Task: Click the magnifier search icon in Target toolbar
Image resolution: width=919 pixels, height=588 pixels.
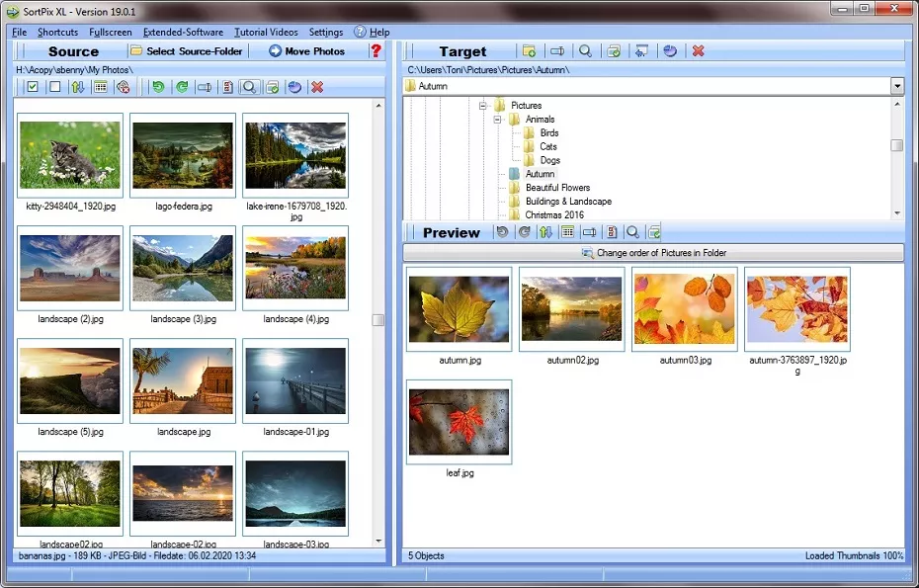Action: click(x=585, y=51)
